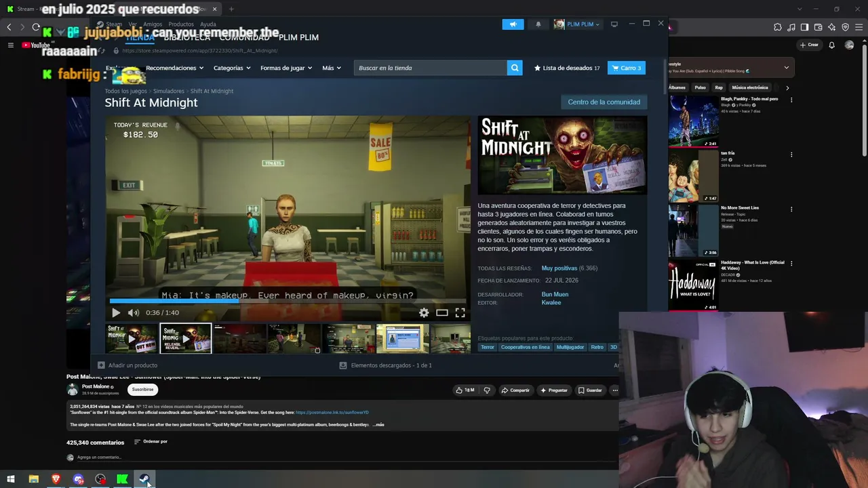Show more YouTube filter chips arrow

[787, 87]
